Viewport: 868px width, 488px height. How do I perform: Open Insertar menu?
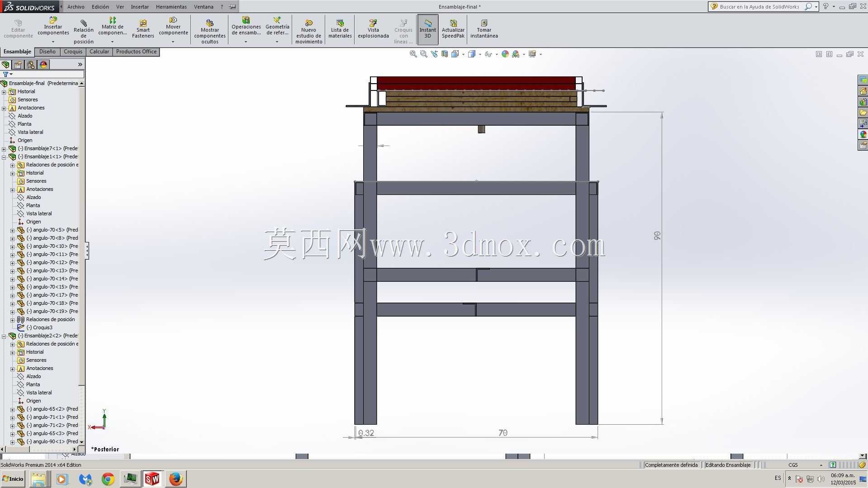pos(140,7)
